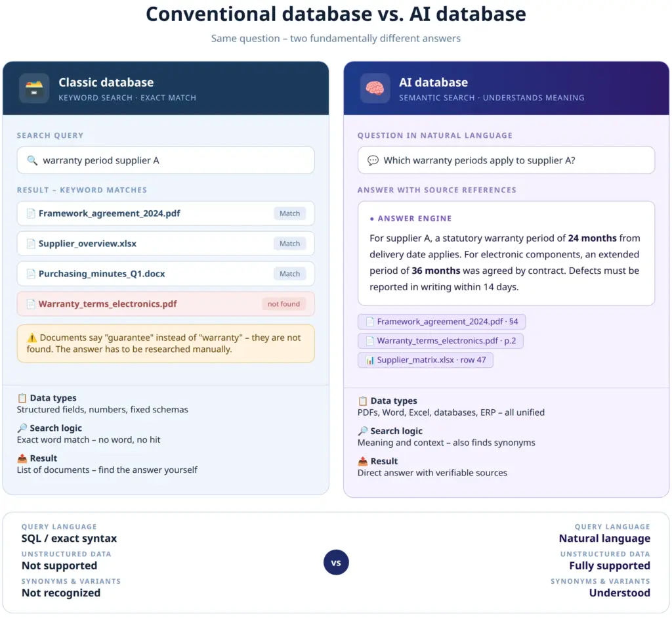This screenshot has height=618, width=672.
Task: Click the main title 'Conventional database vs. AI database'
Action: click(336, 14)
